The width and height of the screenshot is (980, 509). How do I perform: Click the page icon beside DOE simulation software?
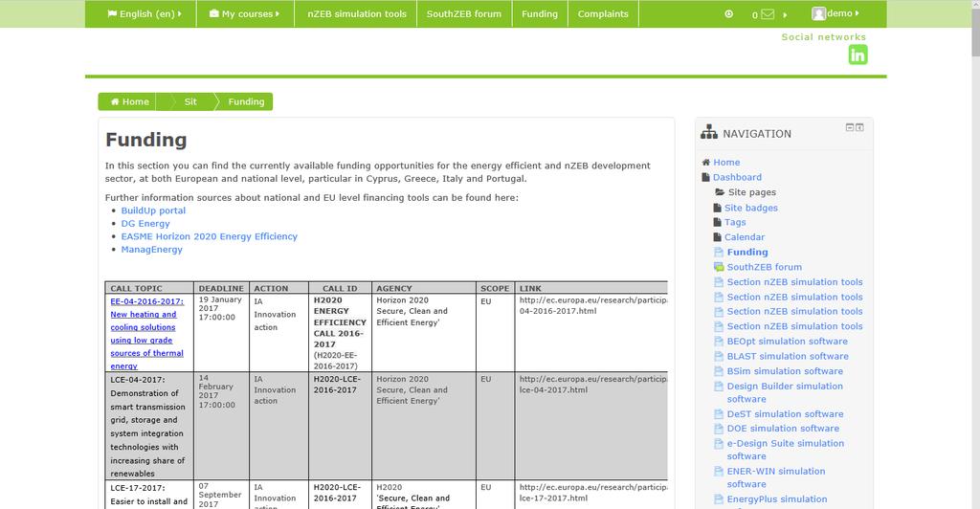pos(719,429)
